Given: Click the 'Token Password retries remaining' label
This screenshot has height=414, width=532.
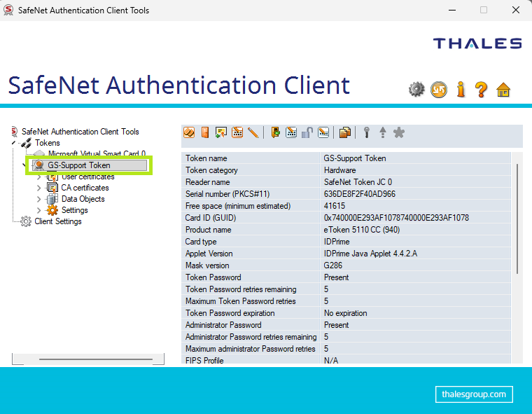Looking at the screenshot, I should point(241,289).
